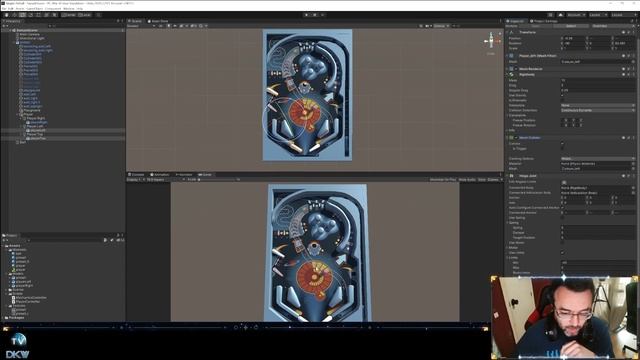The image size is (640, 360).
Task: Collapse the Rigidbody component header
Action: 508,75
